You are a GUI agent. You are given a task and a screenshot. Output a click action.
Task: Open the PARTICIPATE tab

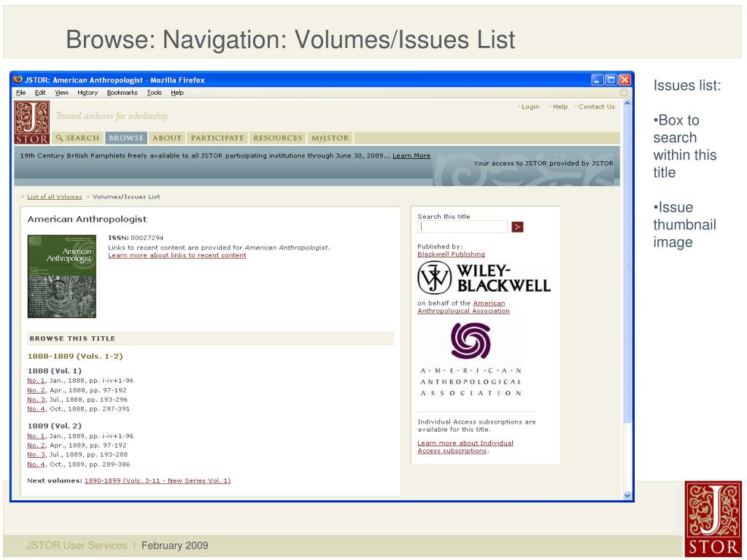point(217,138)
